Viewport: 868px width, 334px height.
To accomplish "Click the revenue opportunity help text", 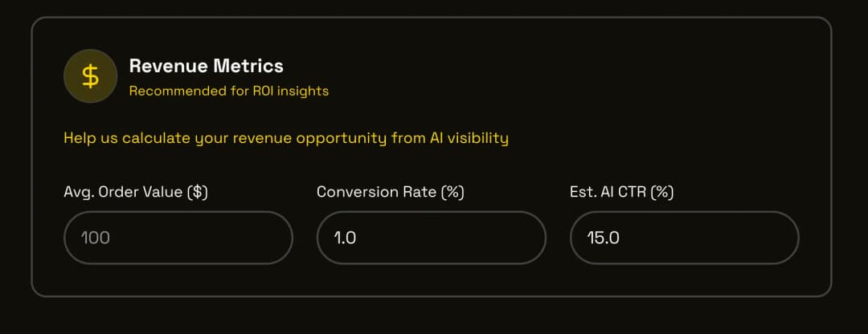I will pyautogui.click(x=285, y=138).
